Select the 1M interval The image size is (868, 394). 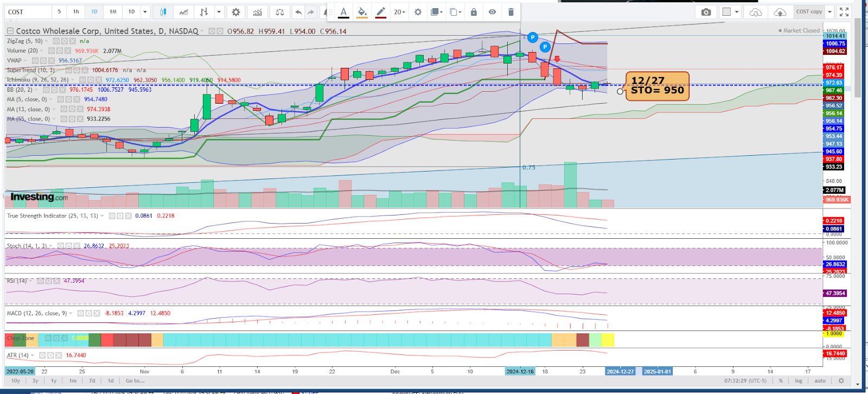(x=113, y=11)
